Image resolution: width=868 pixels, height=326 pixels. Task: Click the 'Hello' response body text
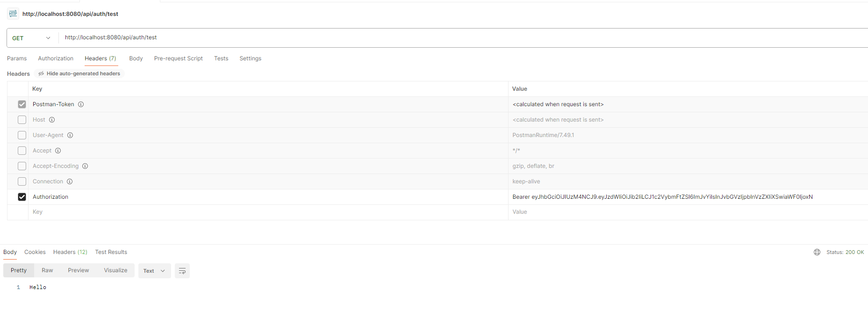tap(38, 287)
